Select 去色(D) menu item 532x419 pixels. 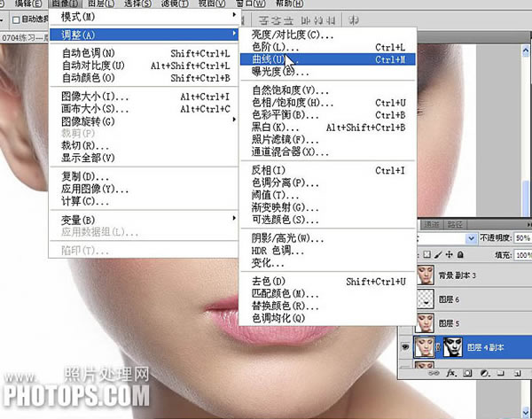(x=328, y=281)
